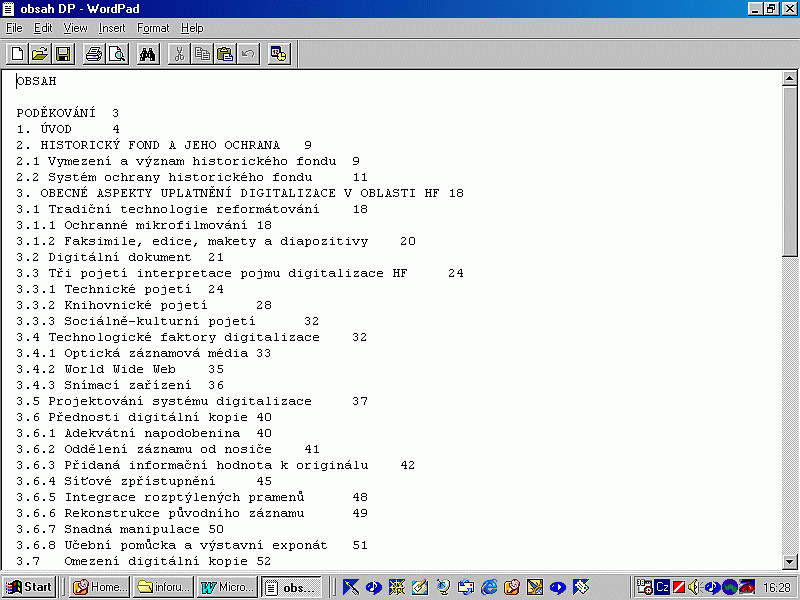Click '3.7 Omezení digitální kopie 52'
Screen dimensions: 800x600
tap(144, 561)
